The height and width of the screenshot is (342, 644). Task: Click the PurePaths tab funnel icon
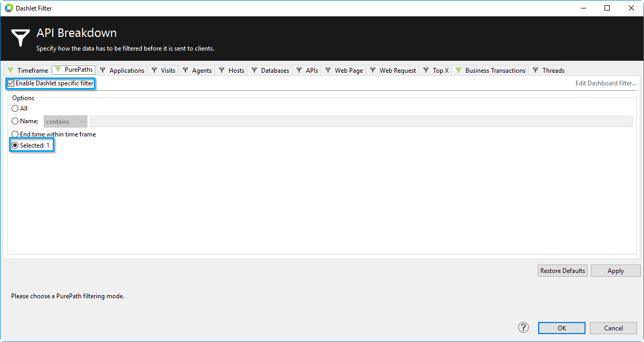58,70
